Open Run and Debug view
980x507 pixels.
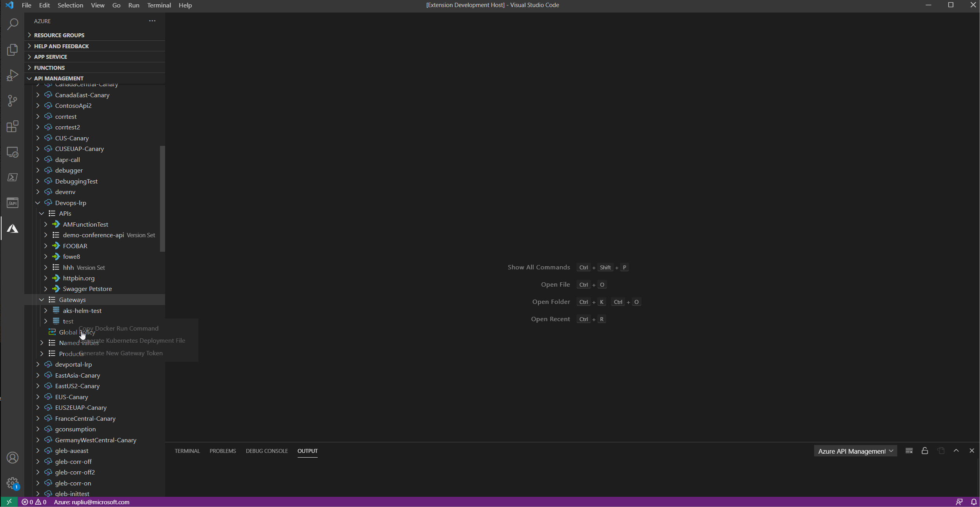[13, 75]
